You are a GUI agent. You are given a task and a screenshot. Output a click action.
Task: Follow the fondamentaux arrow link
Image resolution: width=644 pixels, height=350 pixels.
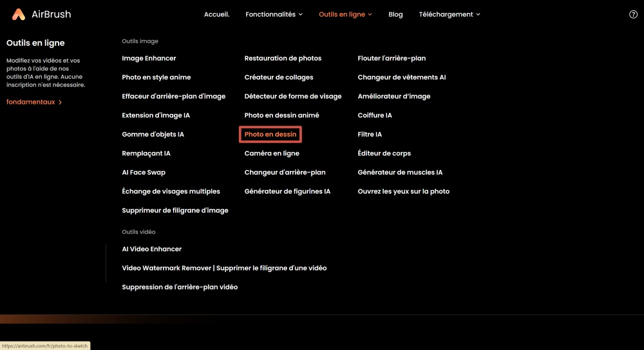click(34, 102)
